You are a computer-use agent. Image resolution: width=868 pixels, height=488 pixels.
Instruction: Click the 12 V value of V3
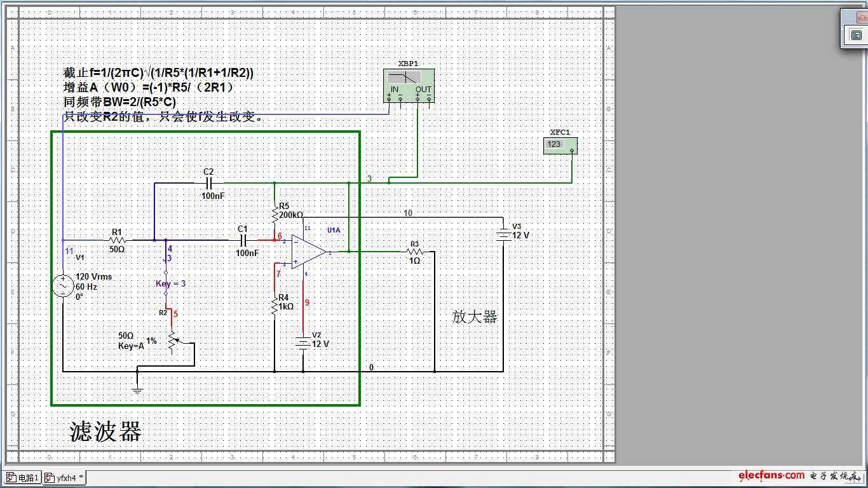(x=521, y=235)
